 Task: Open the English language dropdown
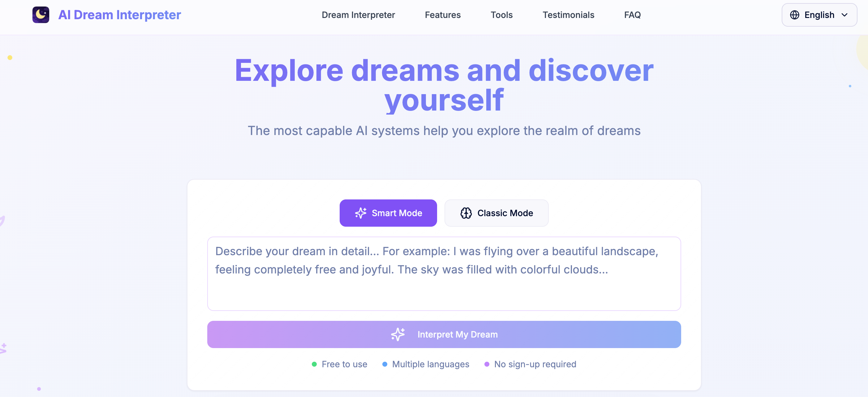(x=819, y=15)
